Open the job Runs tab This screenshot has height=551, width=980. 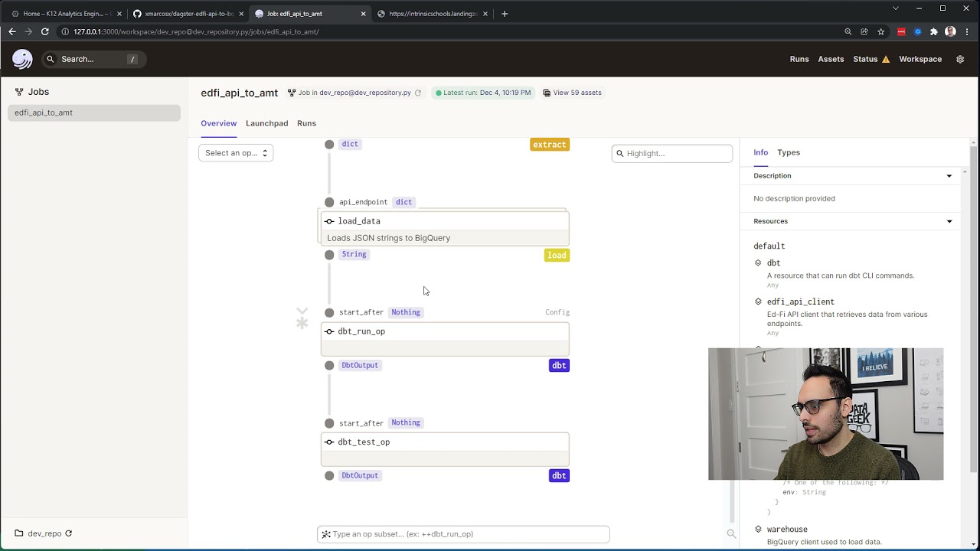[x=306, y=123]
